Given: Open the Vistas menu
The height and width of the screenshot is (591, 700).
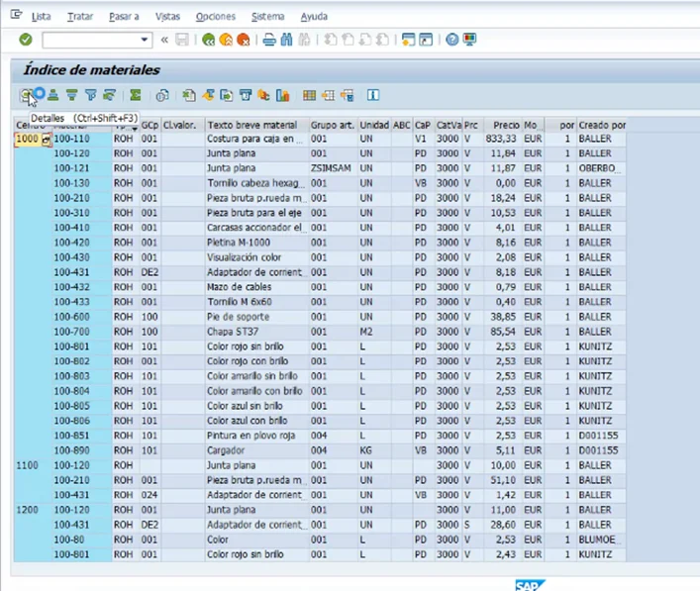Looking at the screenshot, I should (x=167, y=17).
